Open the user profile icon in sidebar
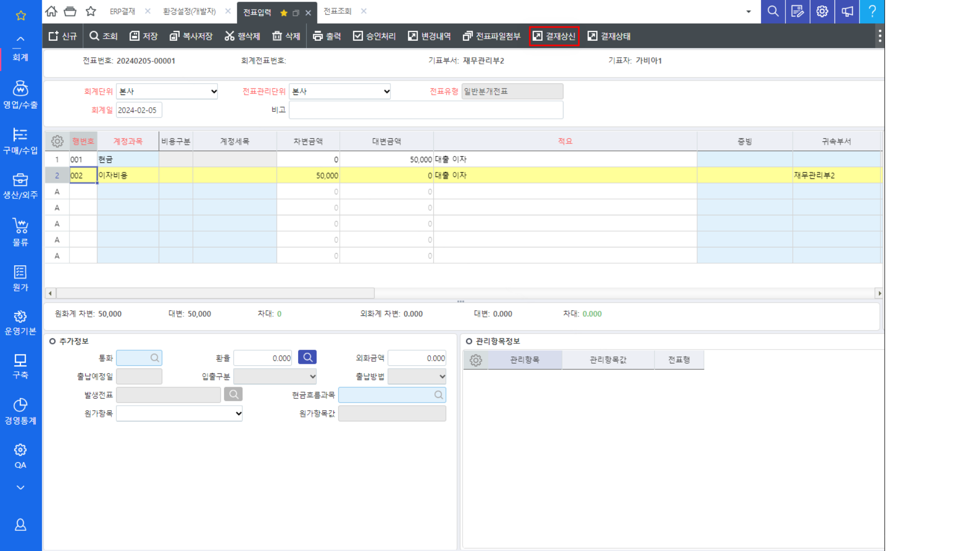The image size is (980, 551). (20, 524)
